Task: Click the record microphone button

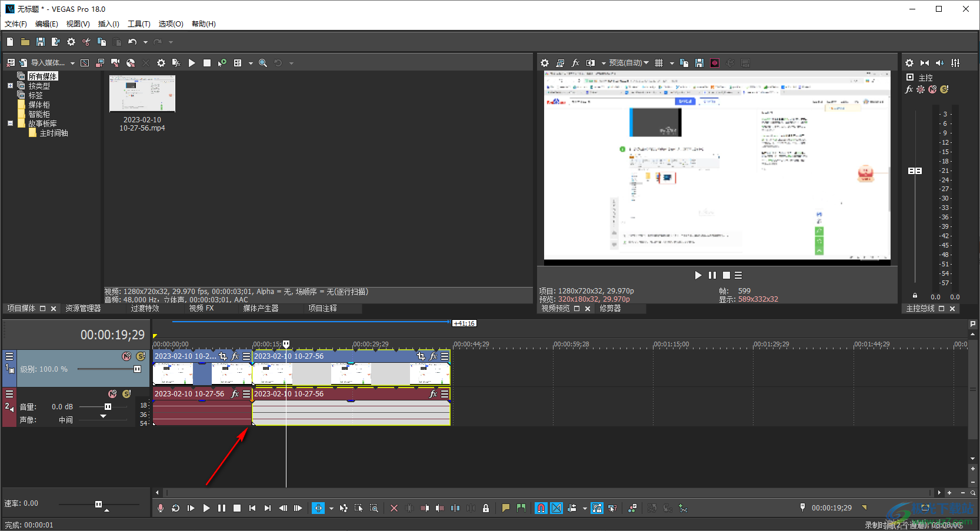Action: [x=161, y=508]
